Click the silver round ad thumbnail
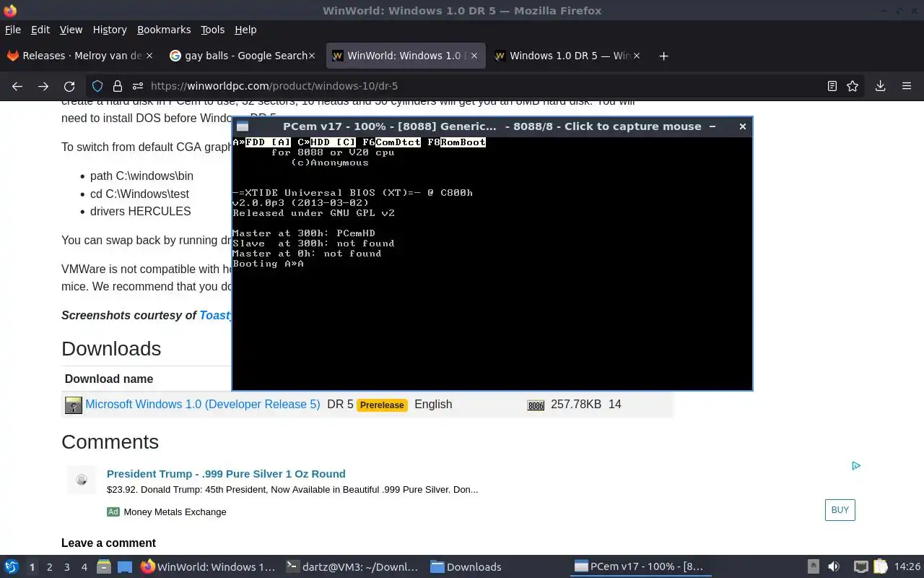Screen dimensions: 924x578 click(82, 480)
